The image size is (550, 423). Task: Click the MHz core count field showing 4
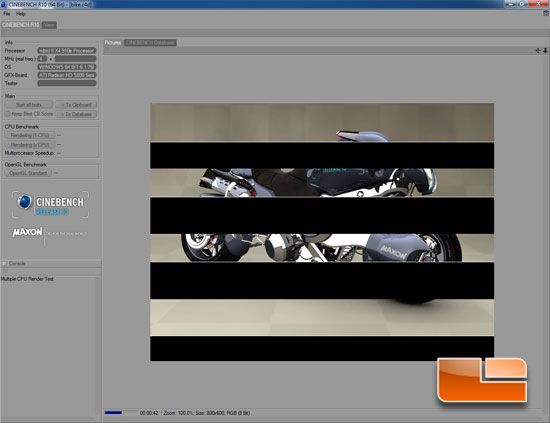(42, 59)
